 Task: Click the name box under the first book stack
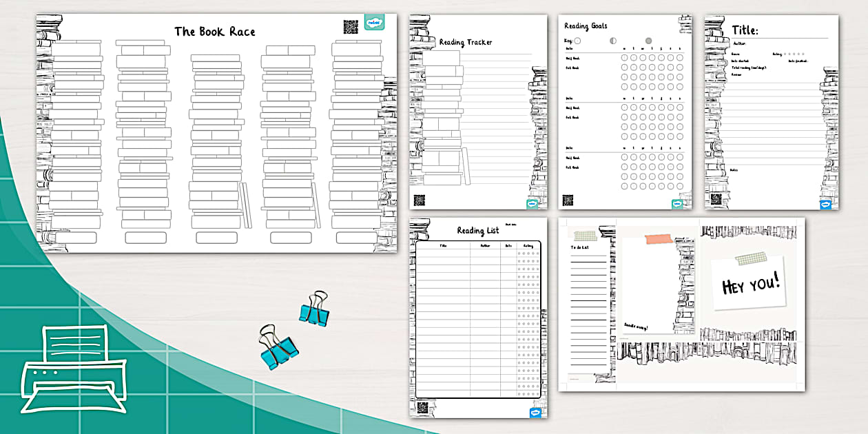coord(76,238)
